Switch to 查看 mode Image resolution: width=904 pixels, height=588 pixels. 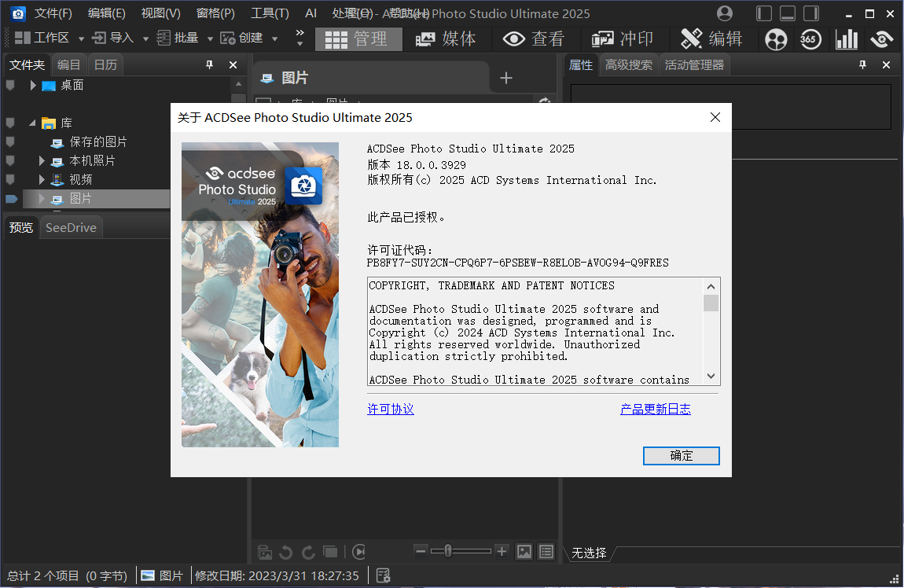(534, 39)
